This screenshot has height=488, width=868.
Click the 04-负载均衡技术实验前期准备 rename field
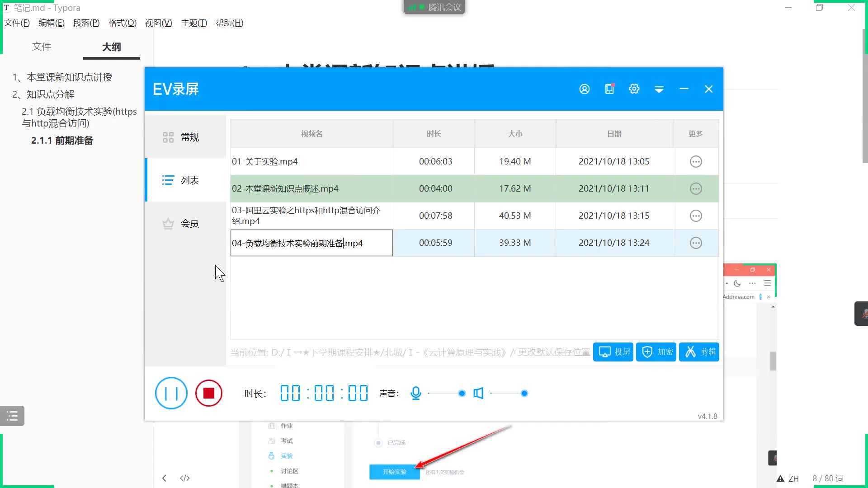311,243
